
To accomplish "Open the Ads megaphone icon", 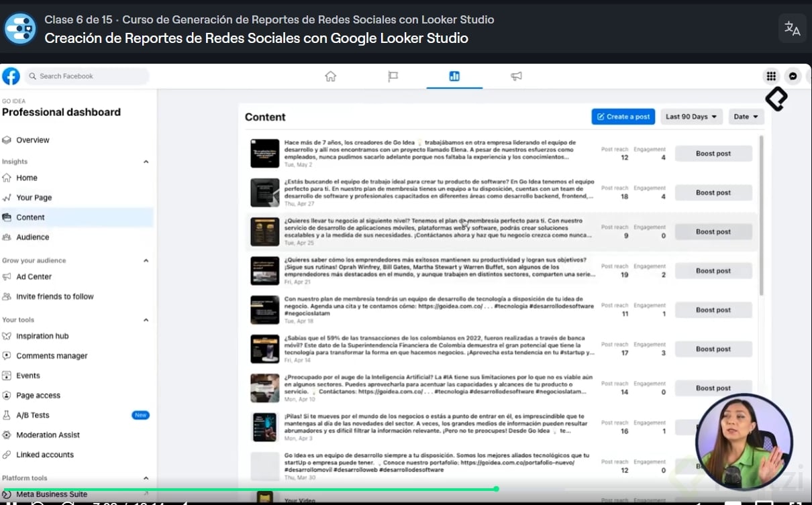I will 516,76.
